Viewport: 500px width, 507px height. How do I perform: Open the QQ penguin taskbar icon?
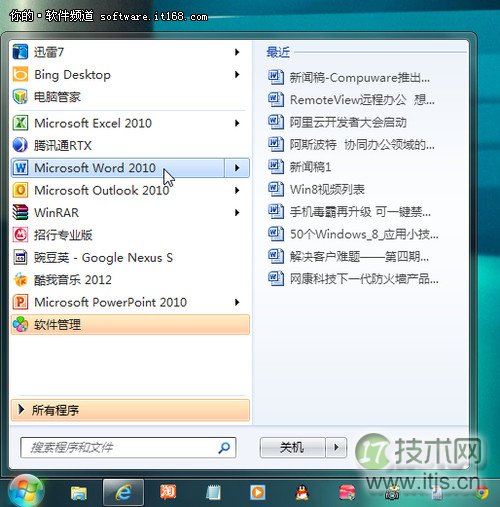(302, 493)
